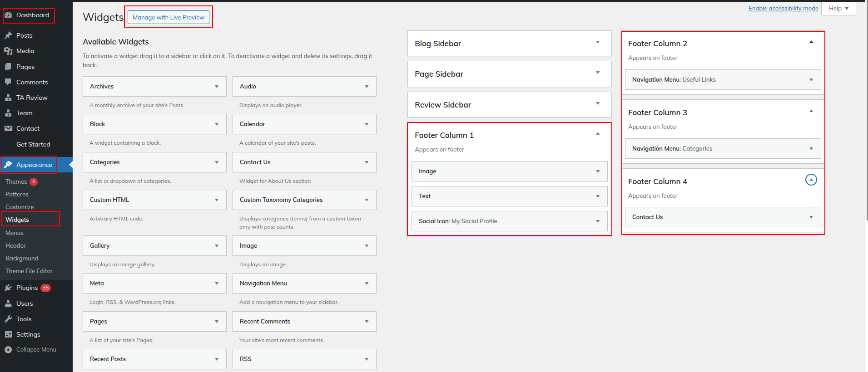Click Enable accessibility mode link
The image size is (868, 372).
click(783, 8)
